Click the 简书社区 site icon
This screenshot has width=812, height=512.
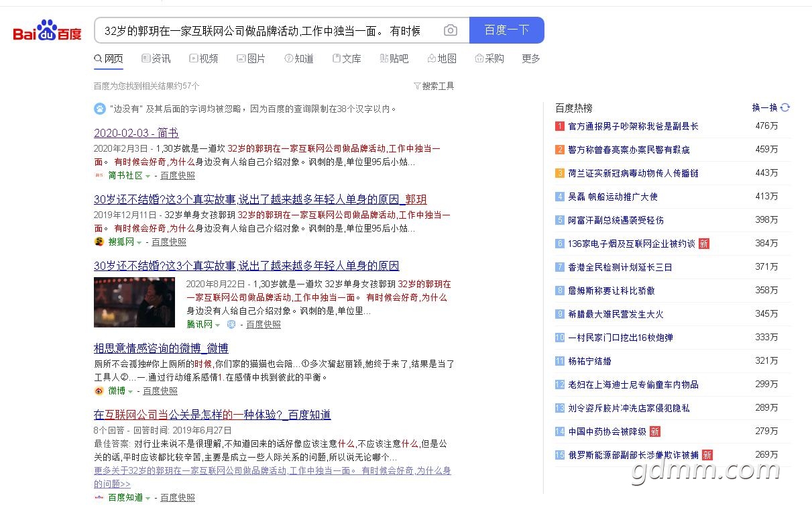[99, 176]
